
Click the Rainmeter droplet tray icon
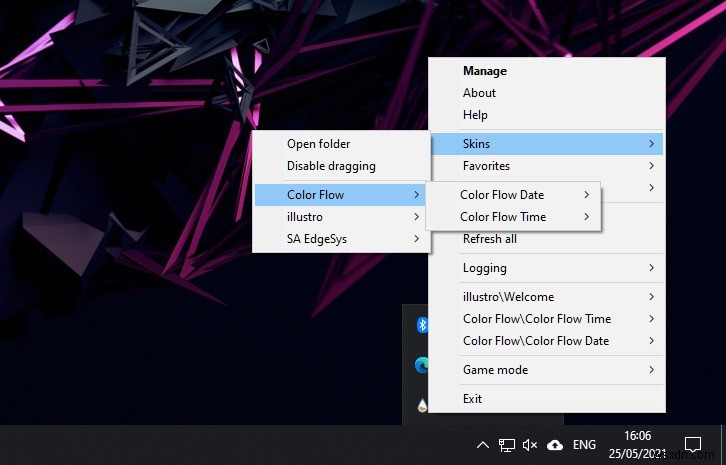(422, 406)
